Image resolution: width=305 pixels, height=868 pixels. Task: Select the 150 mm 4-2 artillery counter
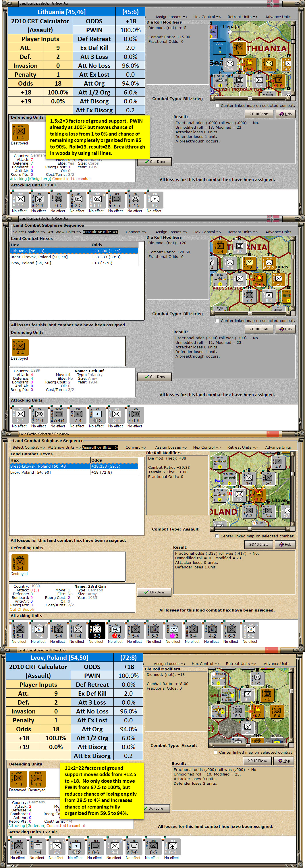76,847
